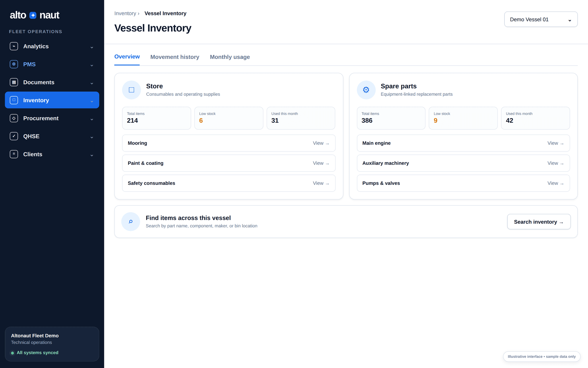588x368 pixels.
Task: Expand the Procurement menu chevron
Action: (92, 119)
